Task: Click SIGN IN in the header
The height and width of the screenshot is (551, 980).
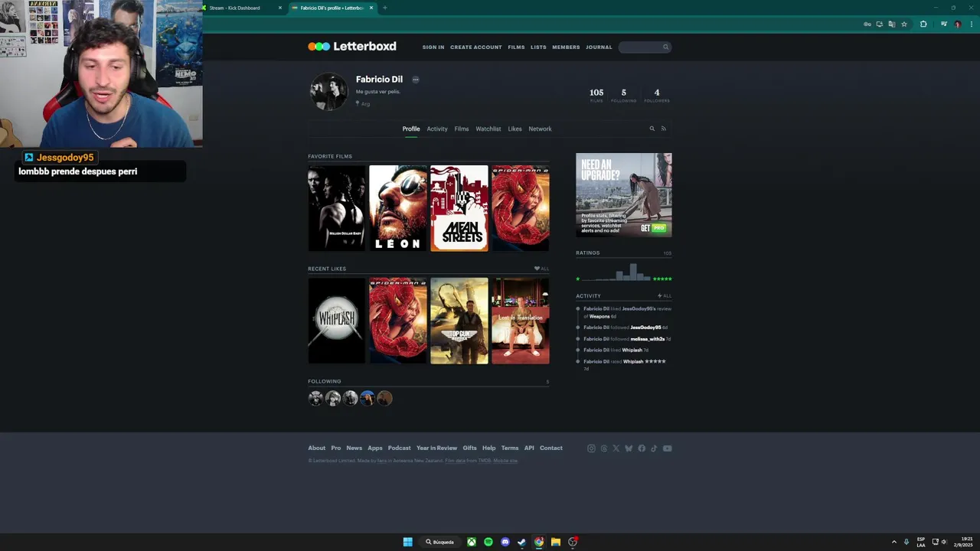Action: 433,47
